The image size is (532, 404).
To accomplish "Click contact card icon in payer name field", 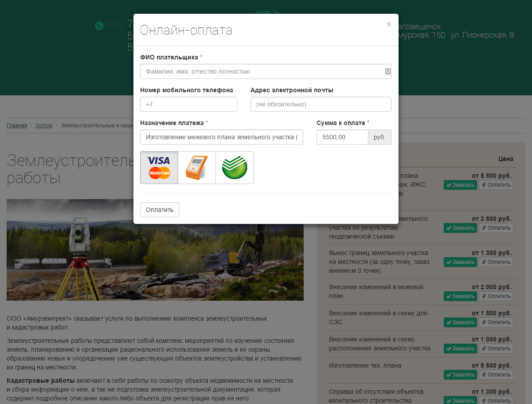I will (x=387, y=71).
